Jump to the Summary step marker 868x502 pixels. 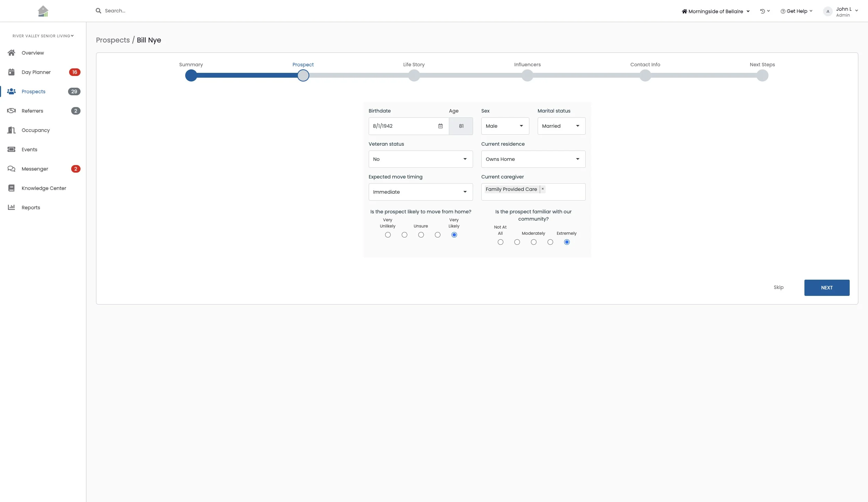[x=191, y=75]
